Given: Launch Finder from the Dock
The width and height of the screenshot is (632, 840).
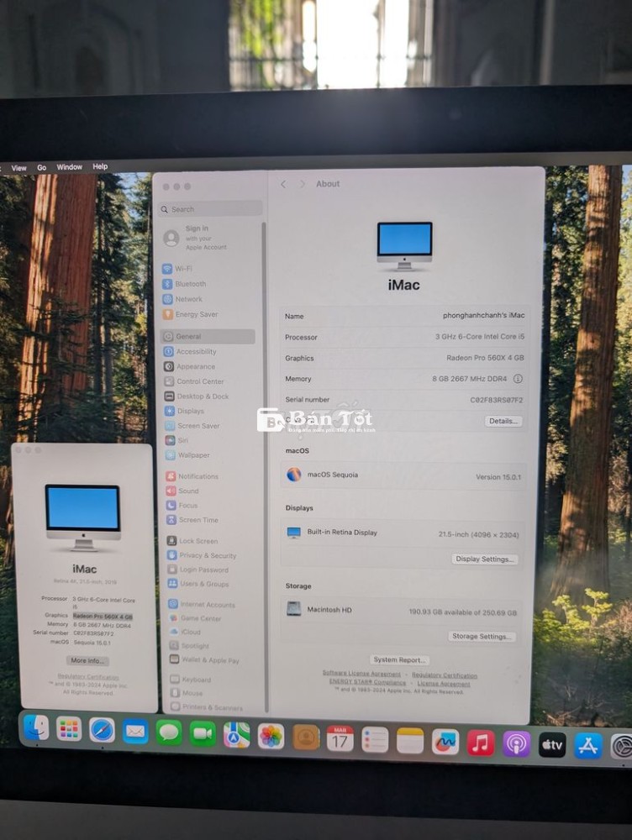Looking at the screenshot, I should [x=36, y=727].
